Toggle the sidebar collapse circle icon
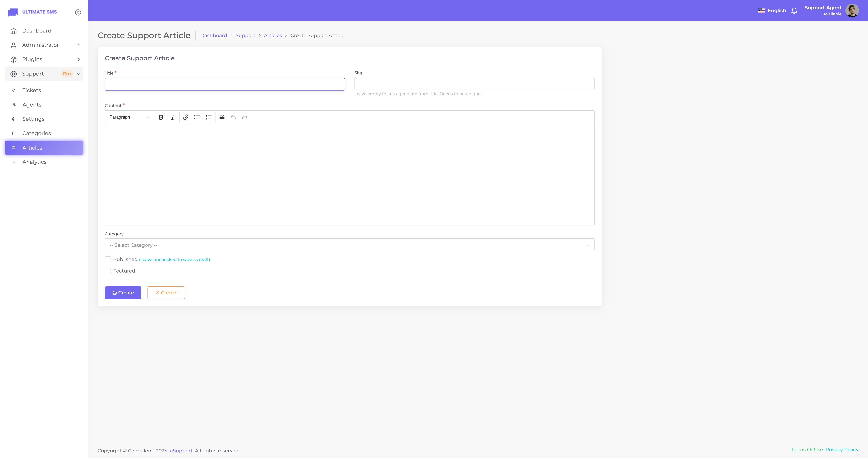Image resolution: width=868 pixels, height=458 pixels. pos(78,13)
